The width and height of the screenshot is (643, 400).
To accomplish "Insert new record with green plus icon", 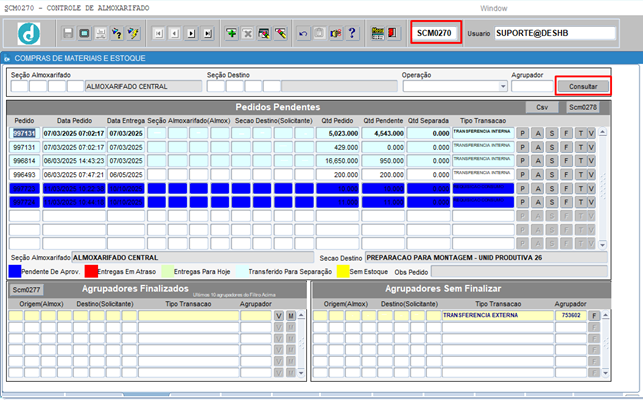I will click(x=232, y=33).
